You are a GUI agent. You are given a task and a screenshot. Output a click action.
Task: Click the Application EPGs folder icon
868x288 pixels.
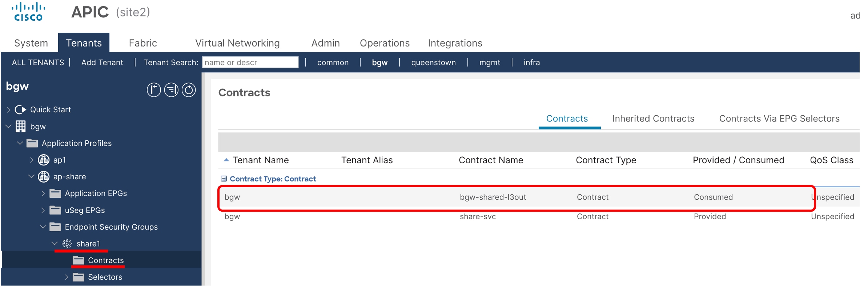(55, 193)
